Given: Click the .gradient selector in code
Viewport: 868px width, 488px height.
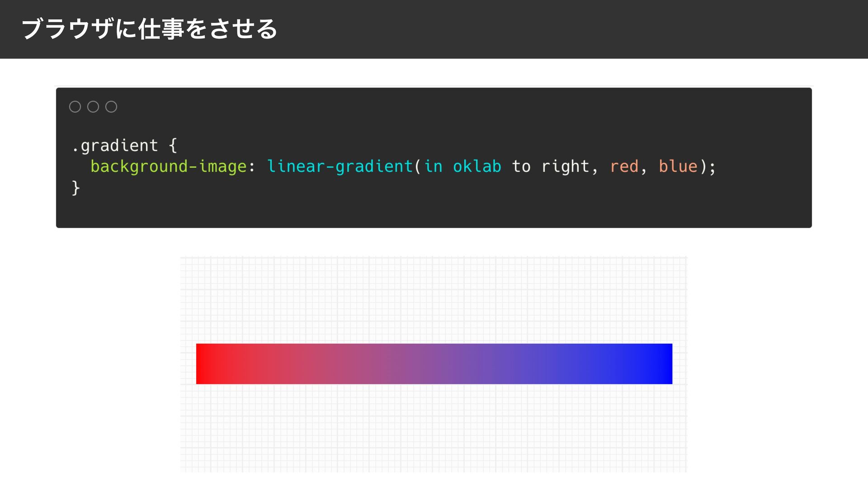Looking at the screenshot, I should pos(115,145).
